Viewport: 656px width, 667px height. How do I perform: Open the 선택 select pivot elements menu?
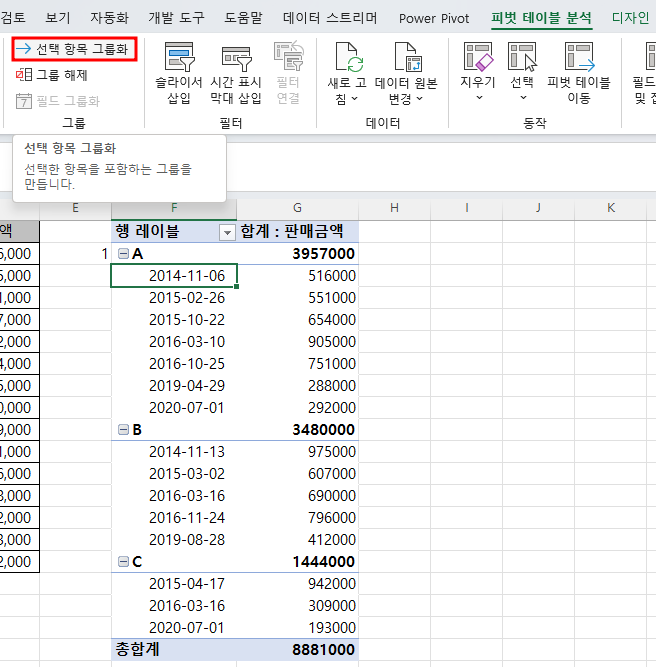[522, 72]
